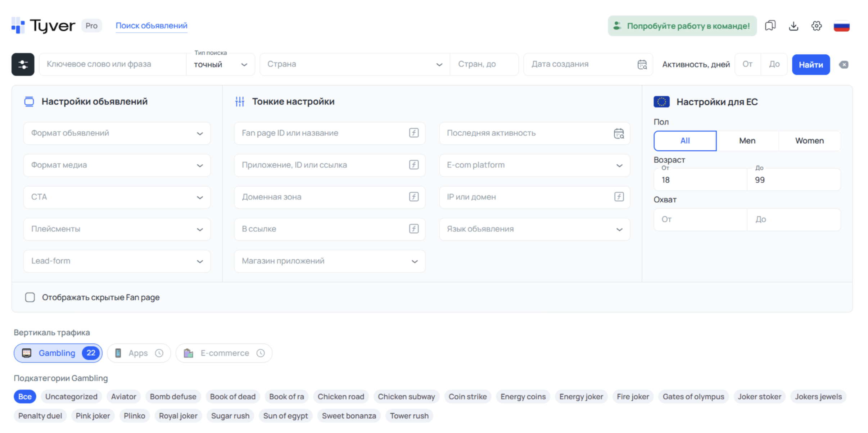Toggle the Aviator subcategory chip

tap(123, 396)
